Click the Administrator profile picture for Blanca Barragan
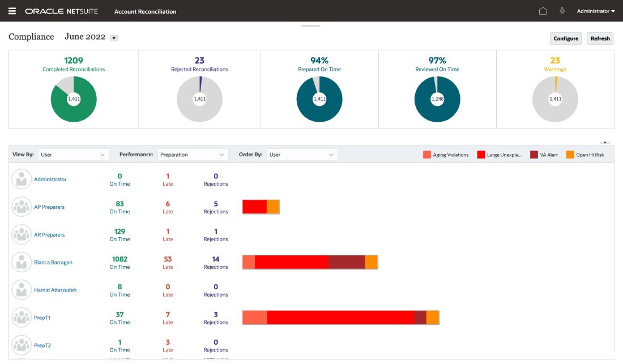Screen dimensions: 623x364 coord(22,262)
